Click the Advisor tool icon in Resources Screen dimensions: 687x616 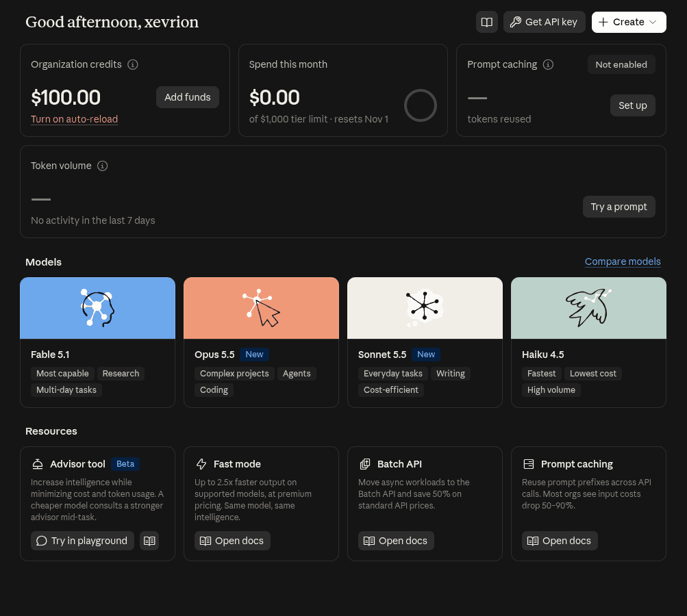38,464
